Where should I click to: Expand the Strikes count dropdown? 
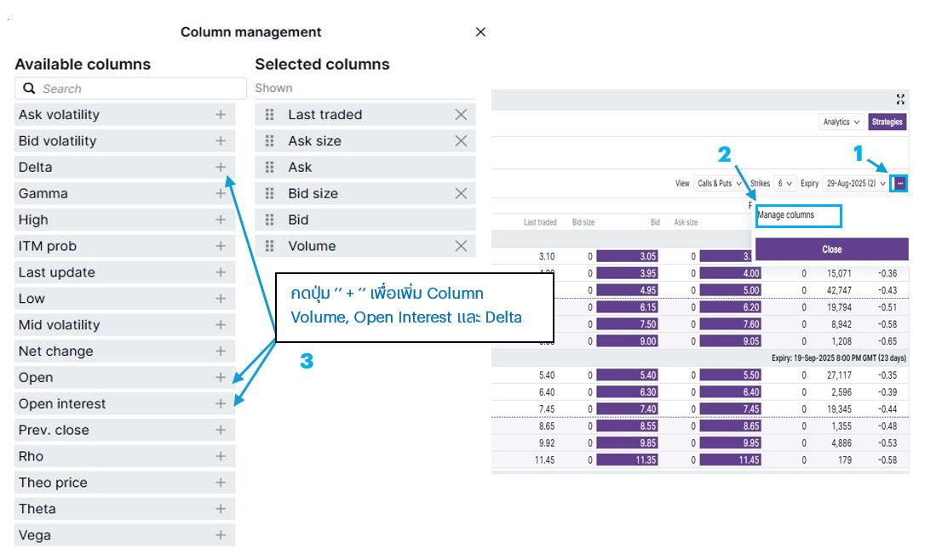pos(785,183)
